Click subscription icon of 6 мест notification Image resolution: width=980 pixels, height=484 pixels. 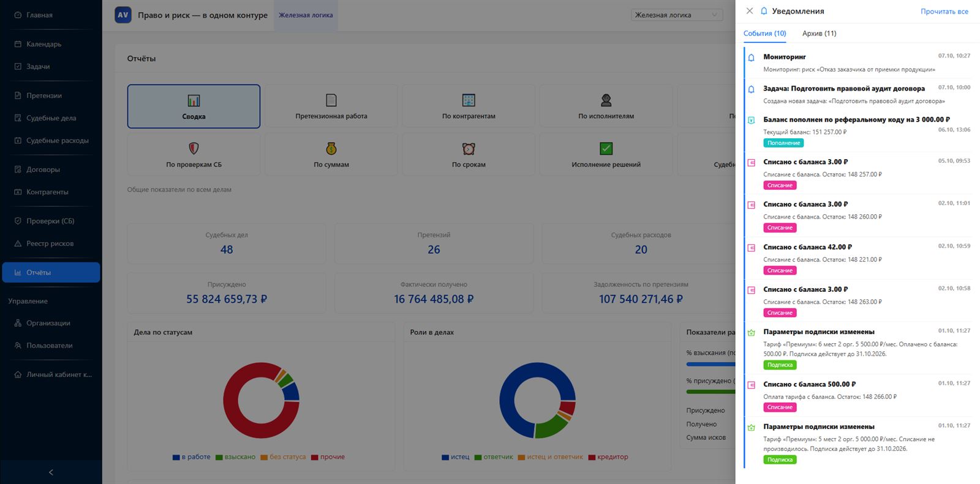(x=752, y=333)
